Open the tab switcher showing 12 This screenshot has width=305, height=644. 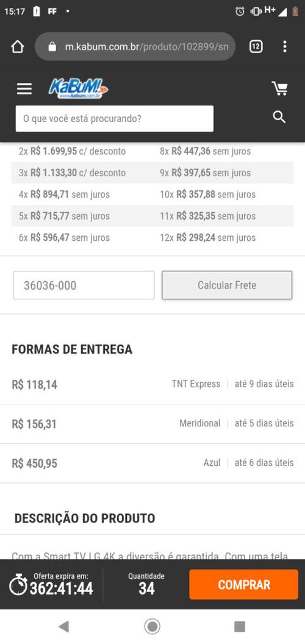coord(256,46)
